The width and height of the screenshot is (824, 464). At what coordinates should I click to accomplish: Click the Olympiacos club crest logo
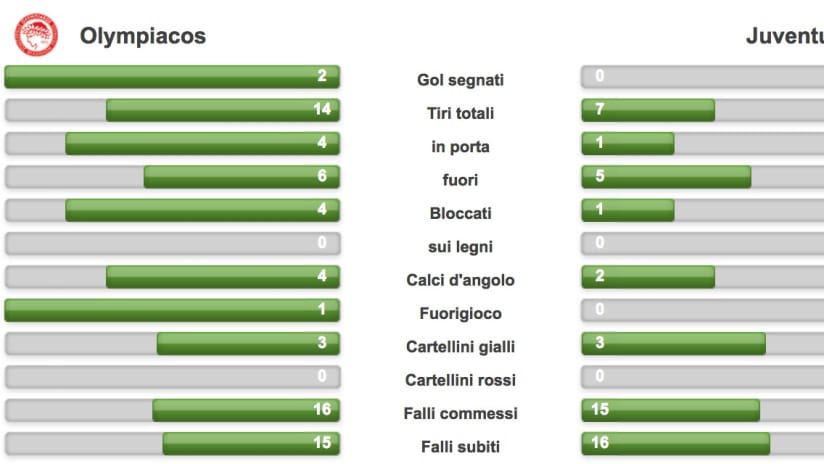tap(36, 35)
